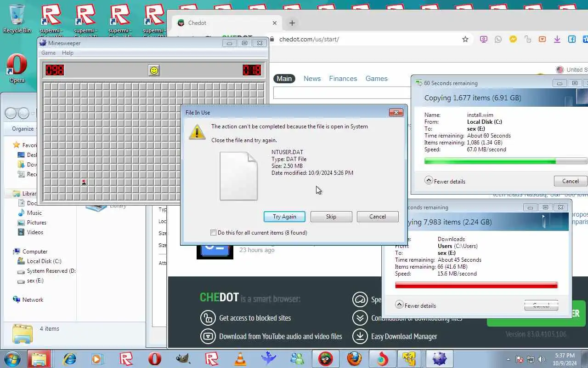Click Cancel in File In Use dialog

[378, 217]
